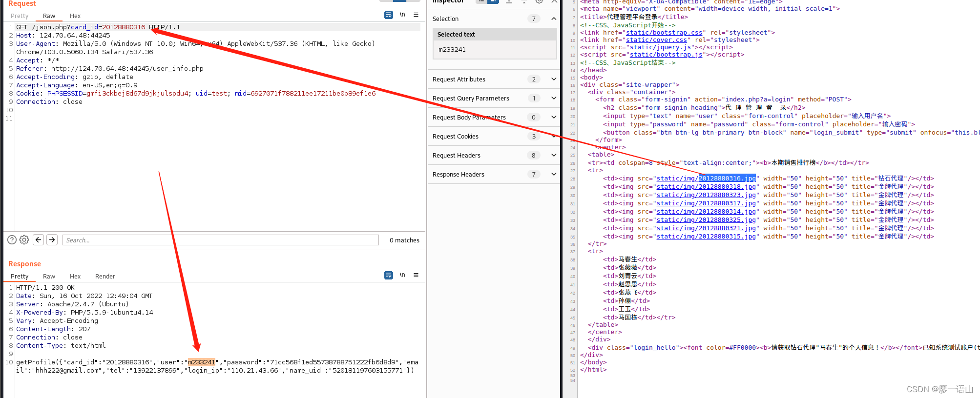Switch Response view to Raw tab
This screenshot has width=980, height=398.
[x=49, y=276]
